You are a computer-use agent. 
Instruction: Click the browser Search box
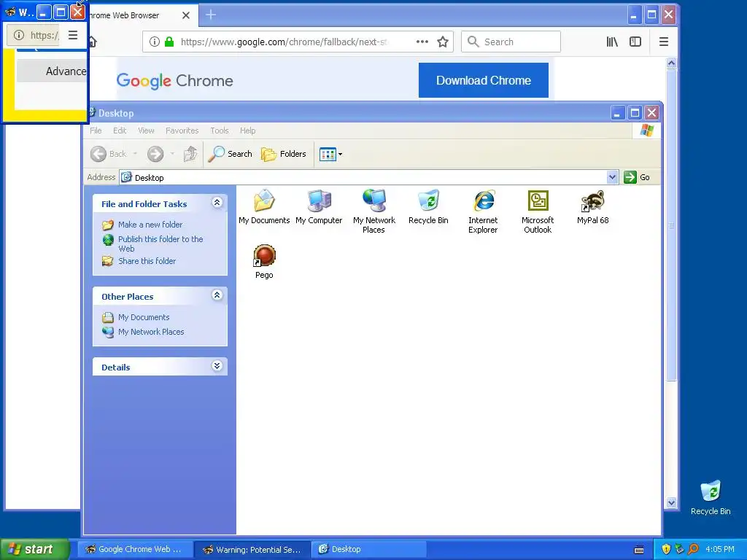coord(511,42)
